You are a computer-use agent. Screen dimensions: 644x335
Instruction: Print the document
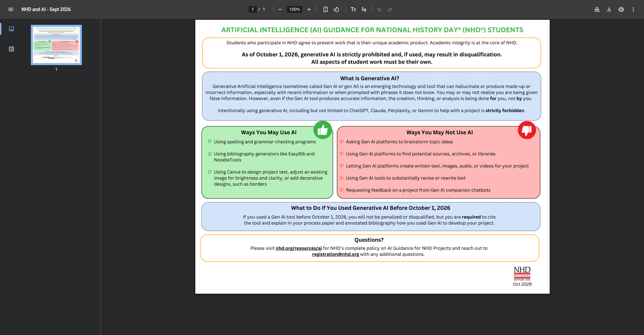[621, 9]
